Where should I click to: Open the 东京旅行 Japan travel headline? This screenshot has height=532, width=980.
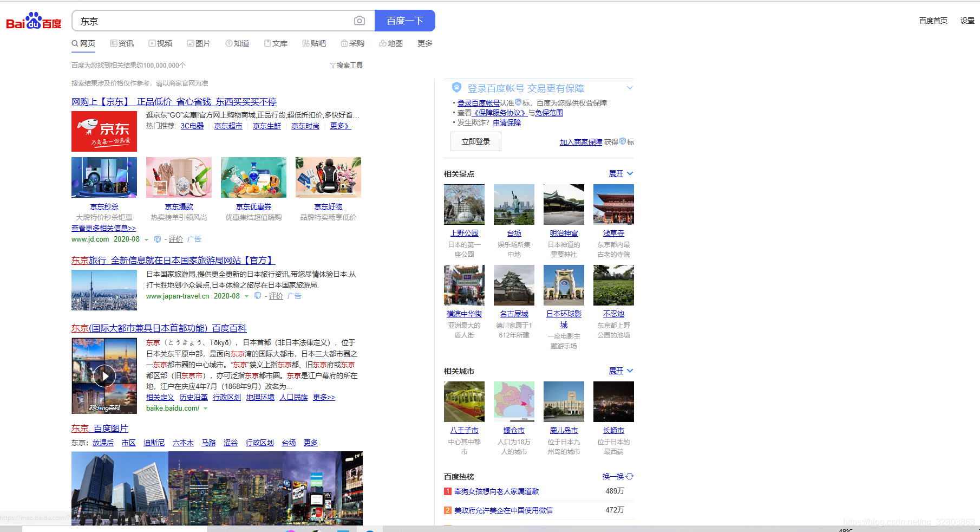click(173, 260)
